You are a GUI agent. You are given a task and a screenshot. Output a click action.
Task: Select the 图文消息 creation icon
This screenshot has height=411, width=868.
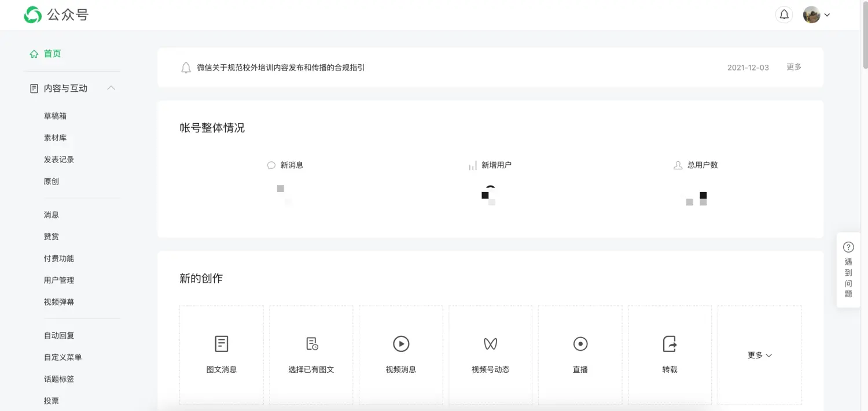tap(221, 343)
